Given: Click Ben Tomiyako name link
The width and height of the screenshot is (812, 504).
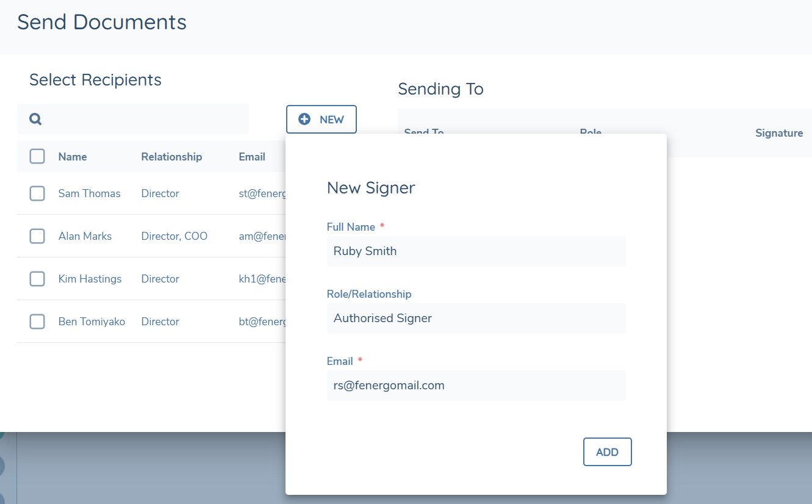Looking at the screenshot, I should point(92,322).
